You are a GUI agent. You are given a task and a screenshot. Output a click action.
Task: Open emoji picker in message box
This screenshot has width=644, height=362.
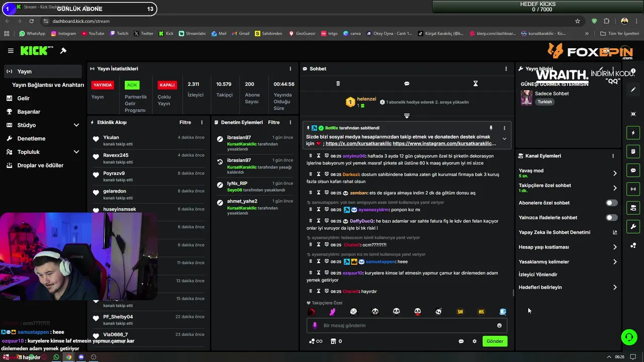500,325
